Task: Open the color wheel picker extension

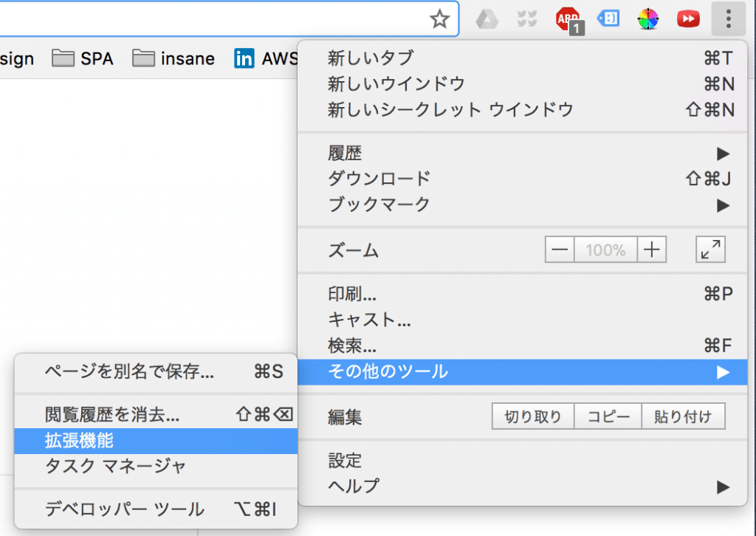Action: [647, 19]
